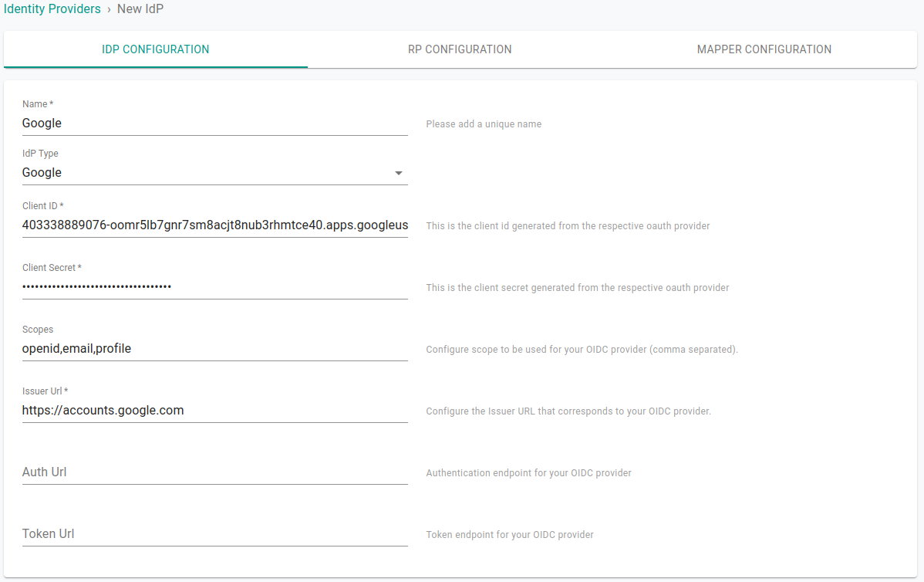Click the 'New IdP' breadcrumb text
The image size is (924, 582).
click(140, 8)
